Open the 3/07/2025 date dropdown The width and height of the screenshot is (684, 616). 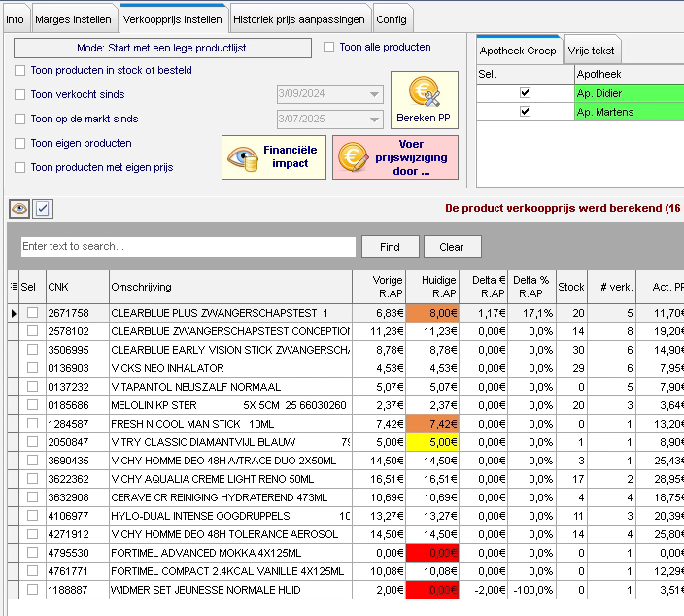click(374, 119)
